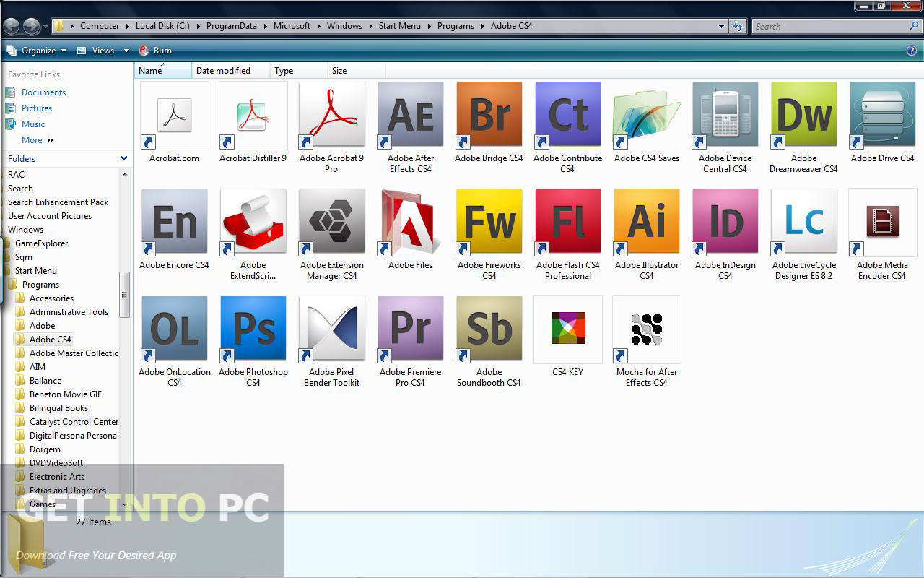Click the Back navigation arrow
924x578 pixels.
[11, 26]
